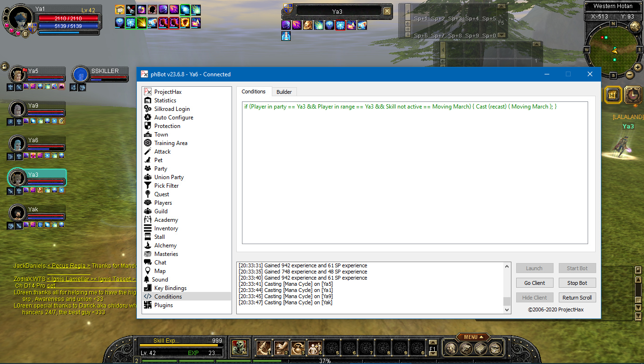This screenshot has height=364, width=644.
Task: Zoom out the minimap with minus button
Action: (x=629, y=74)
